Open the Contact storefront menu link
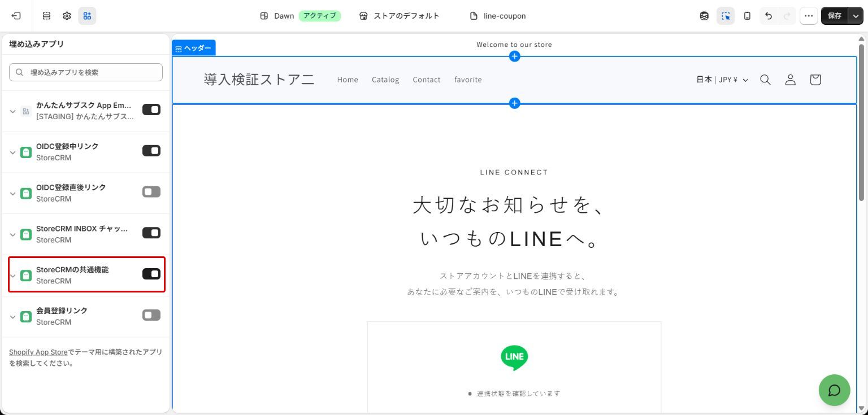 tap(427, 80)
